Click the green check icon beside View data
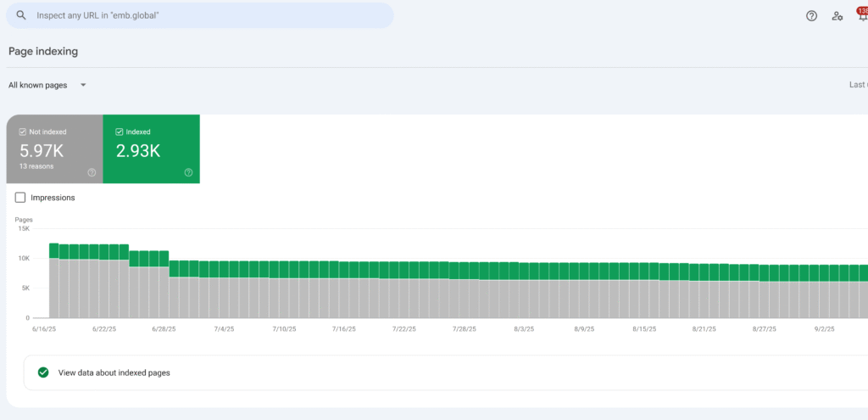 (x=43, y=372)
